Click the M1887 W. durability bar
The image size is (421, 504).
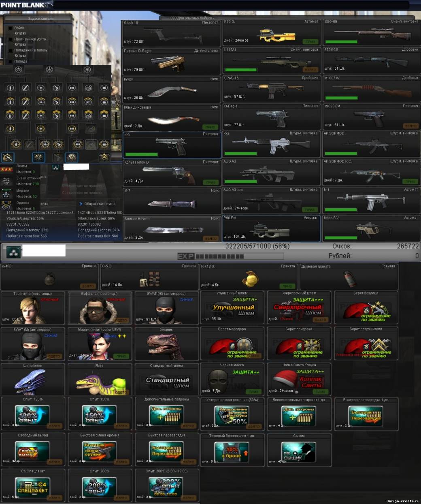tap(341, 98)
